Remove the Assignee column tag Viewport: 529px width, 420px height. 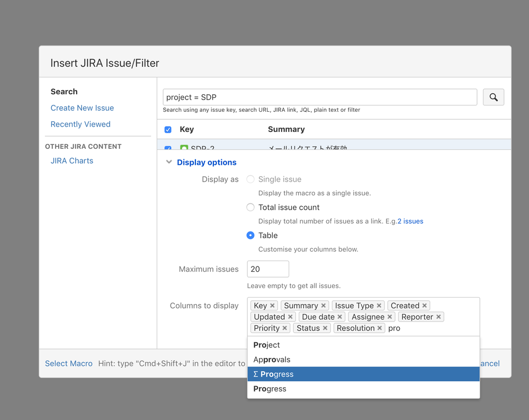click(x=390, y=317)
